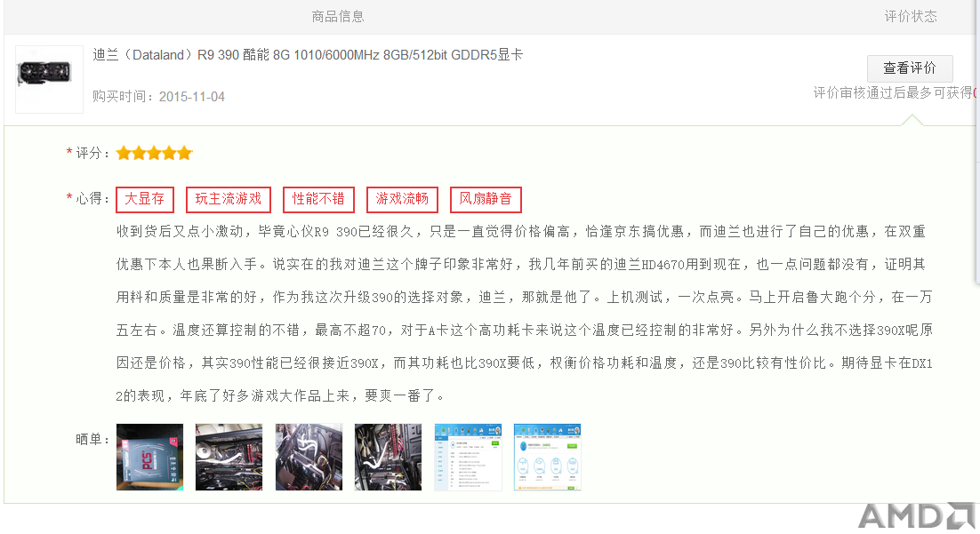Click the 查看评价 button
Viewport: 980px width, 534px height.
pyautogui.click(x=910, y=68)
